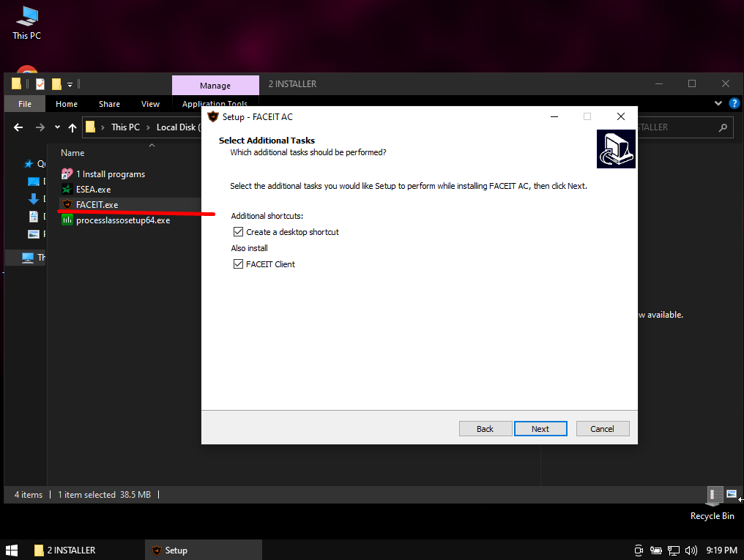Go up one folder level
The image size is (744, 560).
[x=72, y=127]
